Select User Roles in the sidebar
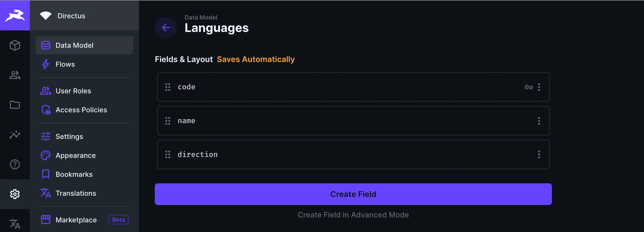644x232 pixels. (73, 91)
